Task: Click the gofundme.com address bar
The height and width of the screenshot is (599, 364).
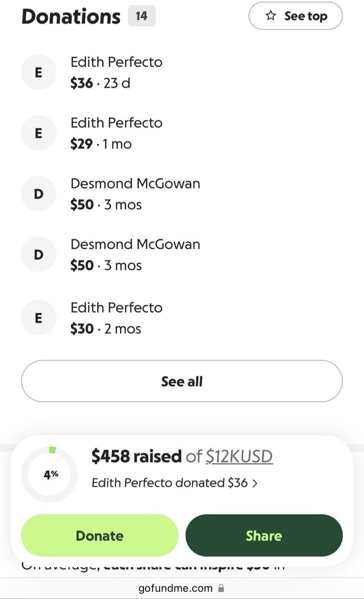Action: click(x=182, y=588)
